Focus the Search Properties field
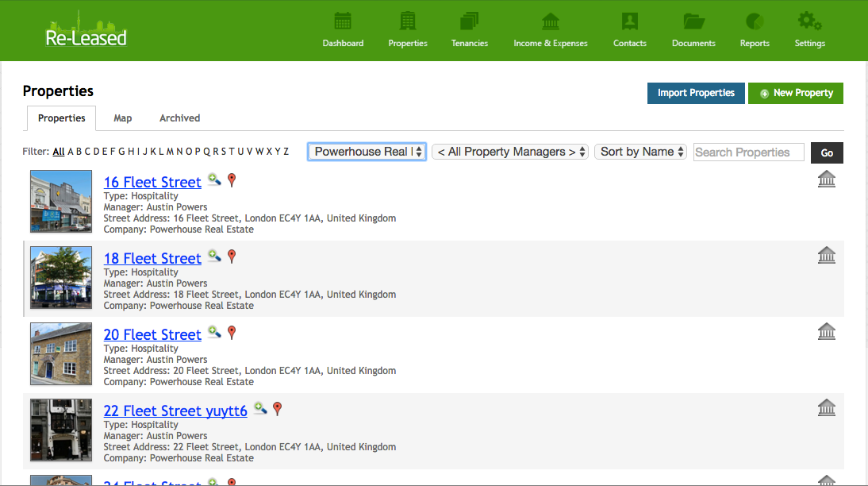The image size is (868, 486). [748, 152]
